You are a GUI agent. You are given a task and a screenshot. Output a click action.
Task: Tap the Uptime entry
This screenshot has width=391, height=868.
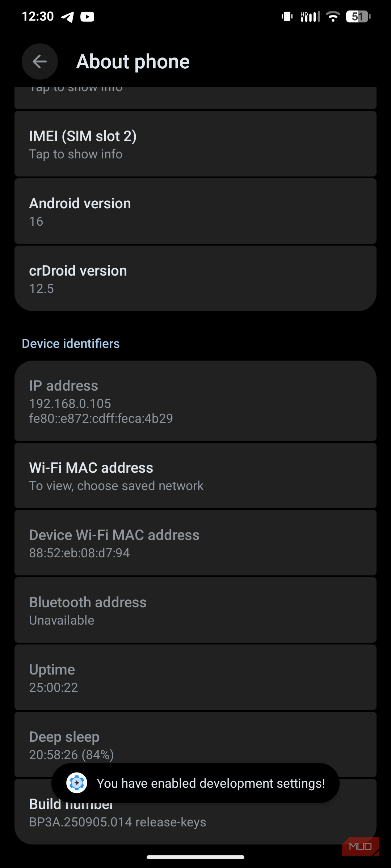(195, 678)
